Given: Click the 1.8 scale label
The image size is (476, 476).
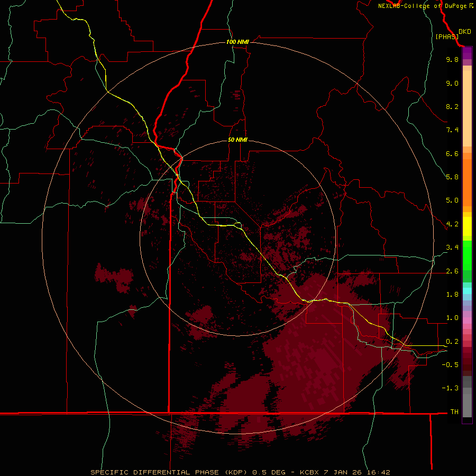Looking at the screenshot, I should pyautogui.click(x=452, y=295).
